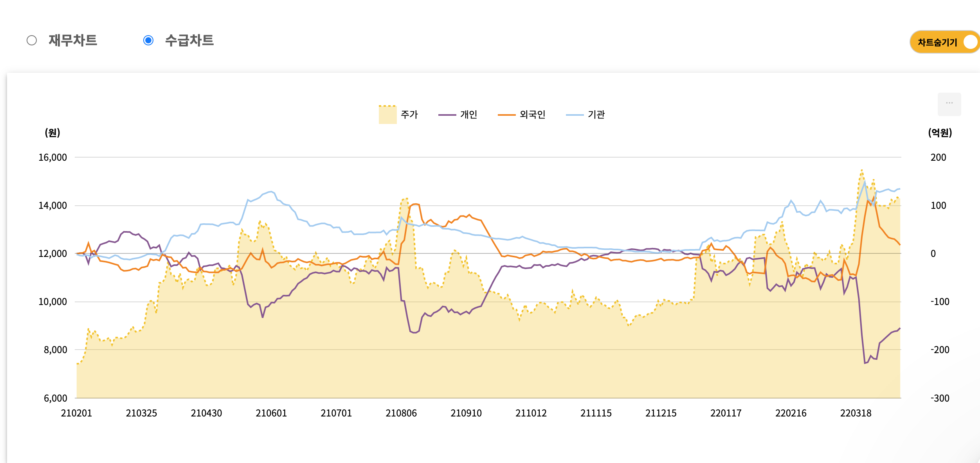Click the 16,000 price axis label
Screen dimensions: 980x463
click(x=52, y=157)
